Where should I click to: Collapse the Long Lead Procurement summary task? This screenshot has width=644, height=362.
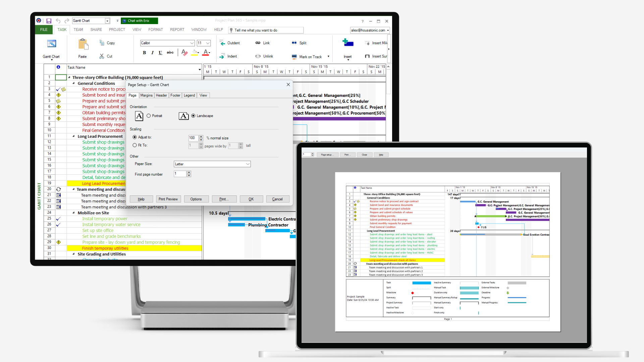click(73, 136)
